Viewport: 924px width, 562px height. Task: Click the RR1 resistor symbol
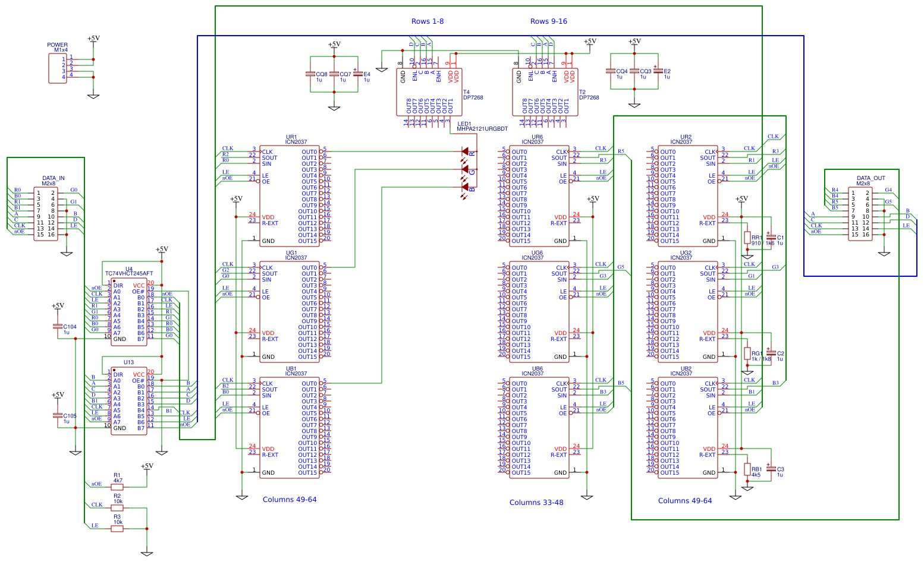pos(747,238)
